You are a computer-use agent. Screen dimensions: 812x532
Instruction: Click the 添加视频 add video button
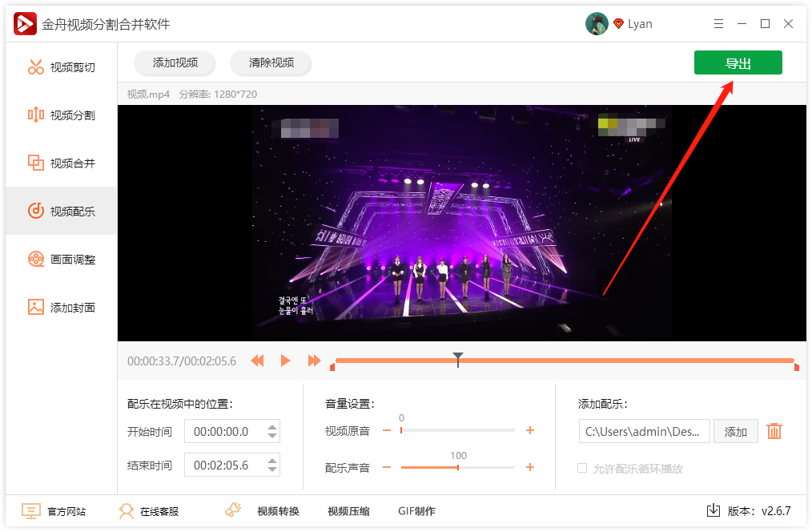point(175,62)
